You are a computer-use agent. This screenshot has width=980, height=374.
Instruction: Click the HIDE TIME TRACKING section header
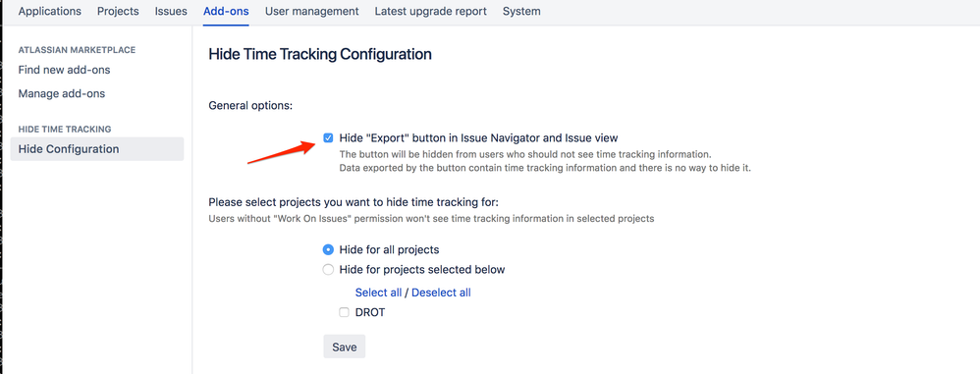pos(65,130)
